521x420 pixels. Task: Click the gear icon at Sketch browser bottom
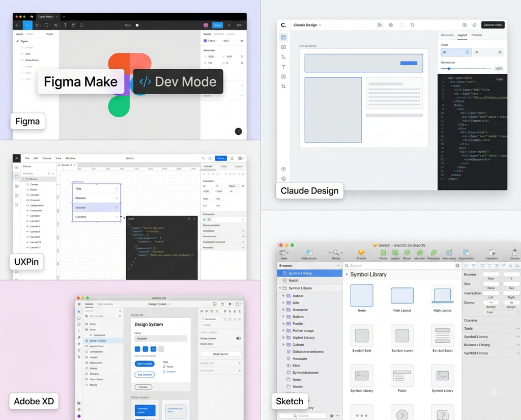(x=332, y=416)
